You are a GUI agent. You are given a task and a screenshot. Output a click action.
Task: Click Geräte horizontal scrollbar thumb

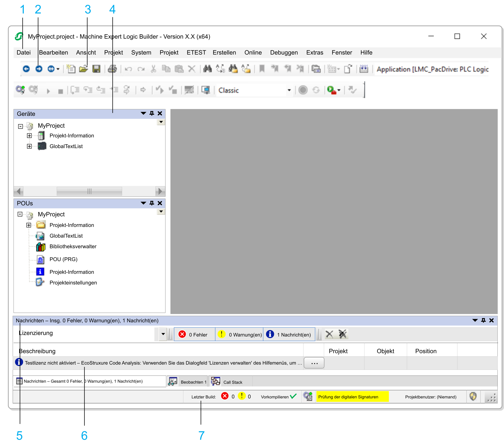89,191
